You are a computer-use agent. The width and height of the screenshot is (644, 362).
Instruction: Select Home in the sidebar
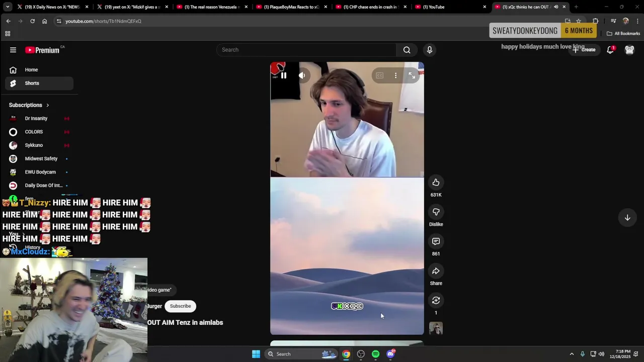39,70
